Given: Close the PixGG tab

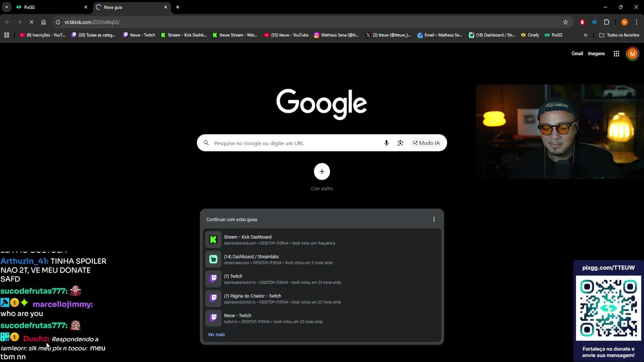Looking at the screenshot, I should click(x=86, y=7).
